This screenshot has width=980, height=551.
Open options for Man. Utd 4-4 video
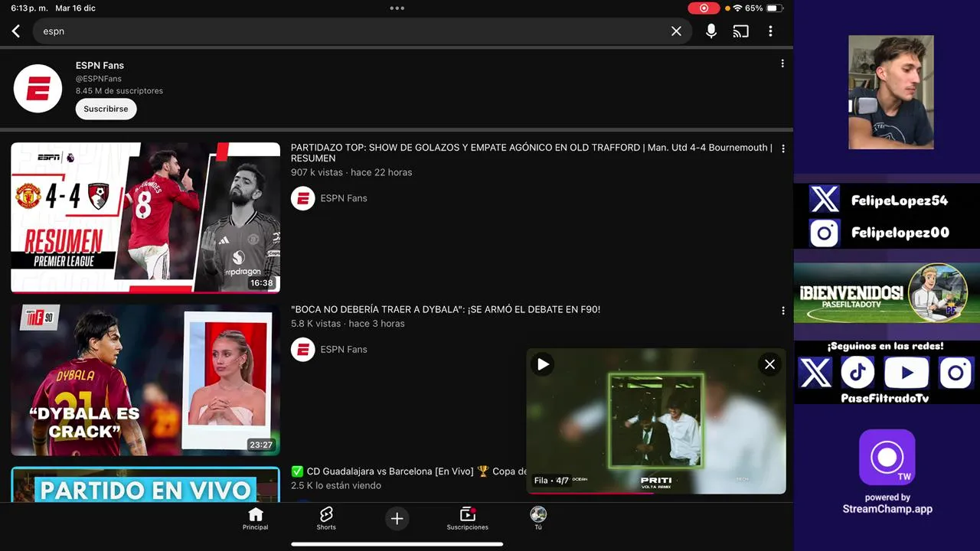(782, 148)
